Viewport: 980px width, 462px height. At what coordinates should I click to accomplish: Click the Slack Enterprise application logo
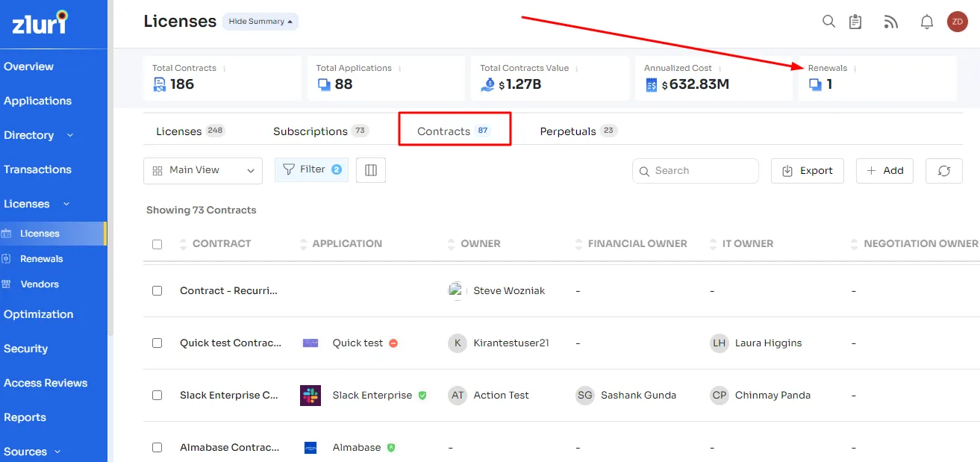click(x=310, y=396)
